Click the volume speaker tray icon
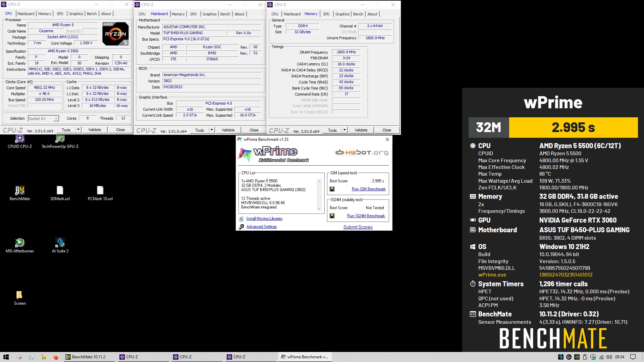This screenshot has width=644, height=362. click(609, 357)
